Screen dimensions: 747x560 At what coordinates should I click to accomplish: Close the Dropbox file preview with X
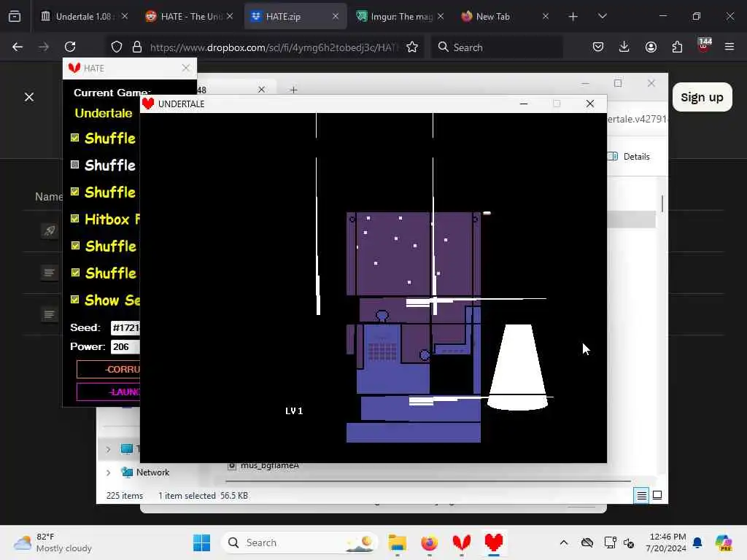(x=29, y=97)
